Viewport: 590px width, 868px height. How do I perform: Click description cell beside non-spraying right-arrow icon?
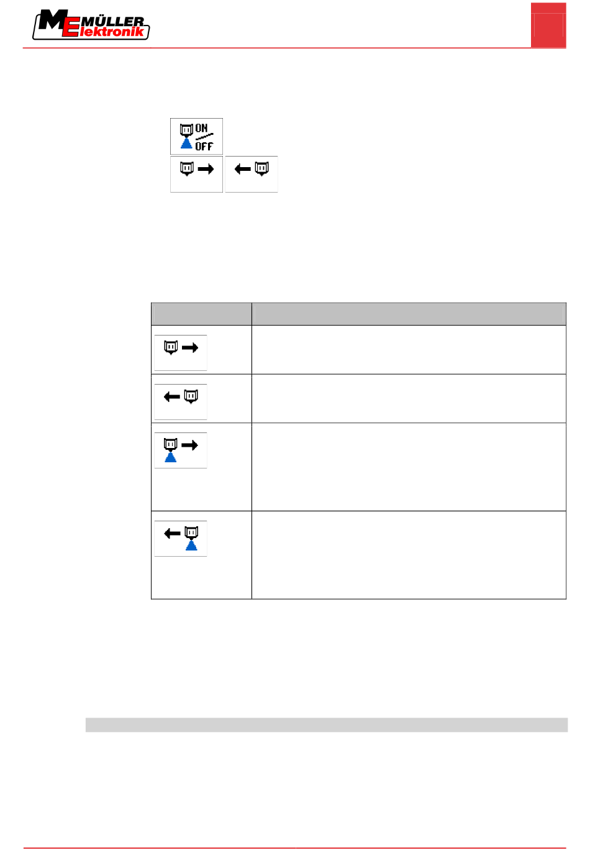[409, 350]
